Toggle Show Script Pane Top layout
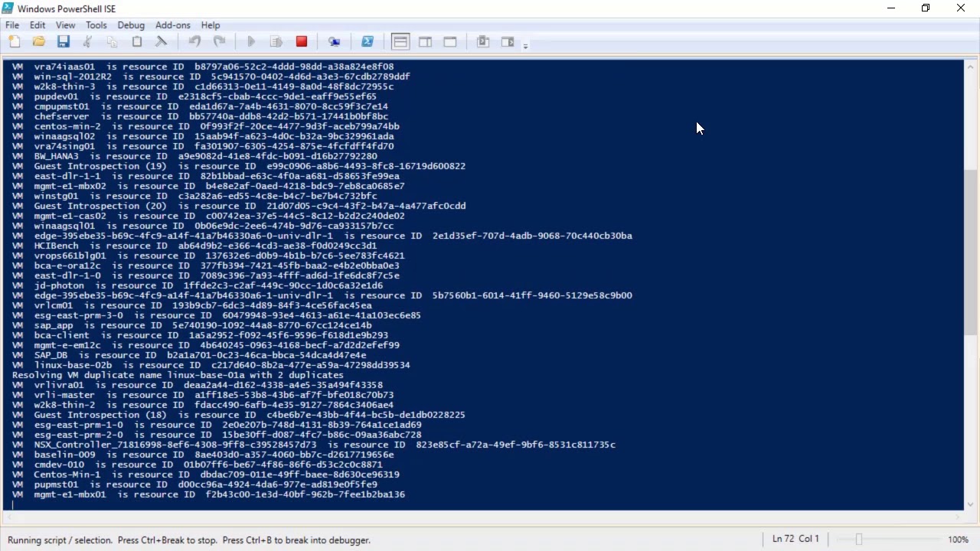 click(x=400, y=42)
